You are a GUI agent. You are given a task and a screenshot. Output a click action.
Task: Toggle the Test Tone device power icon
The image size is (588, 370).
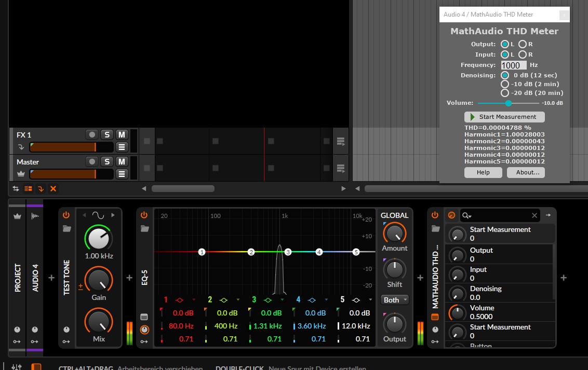pos(66,215)
